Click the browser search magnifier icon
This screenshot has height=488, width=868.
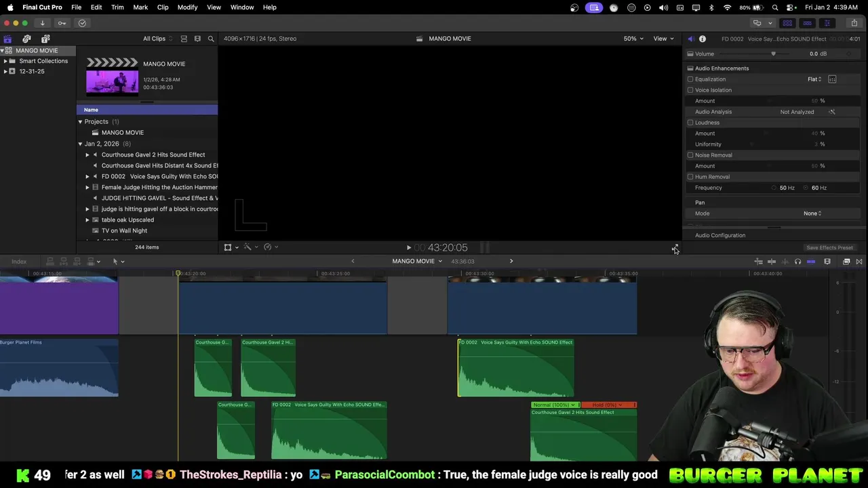(x=211, y=39)
